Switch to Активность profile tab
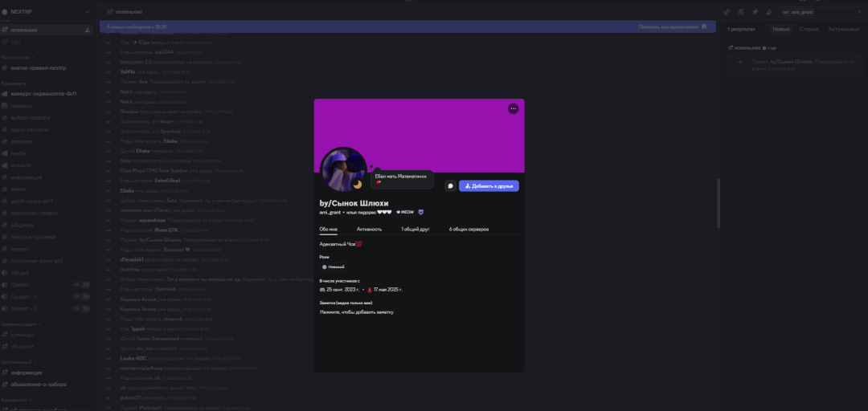 click(369, 229)
